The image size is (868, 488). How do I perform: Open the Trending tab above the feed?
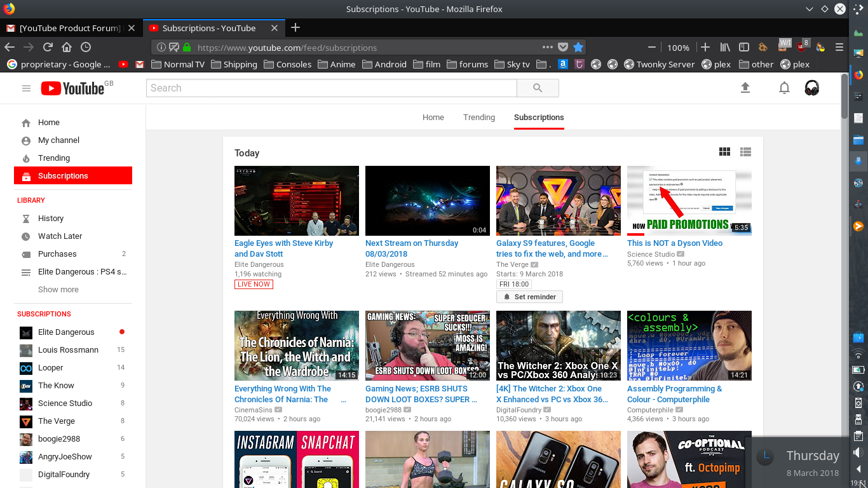(x=479, y=118)
